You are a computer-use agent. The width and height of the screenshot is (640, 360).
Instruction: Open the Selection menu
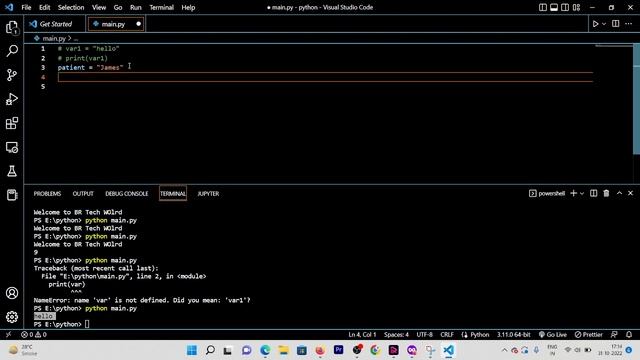click(71, 7)
